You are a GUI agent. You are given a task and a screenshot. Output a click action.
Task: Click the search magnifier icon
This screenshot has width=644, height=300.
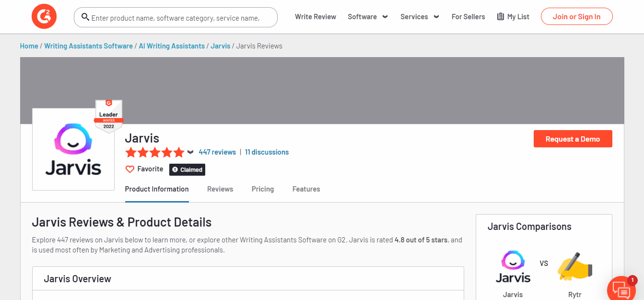pyautogui.click(x=85, y=17)
